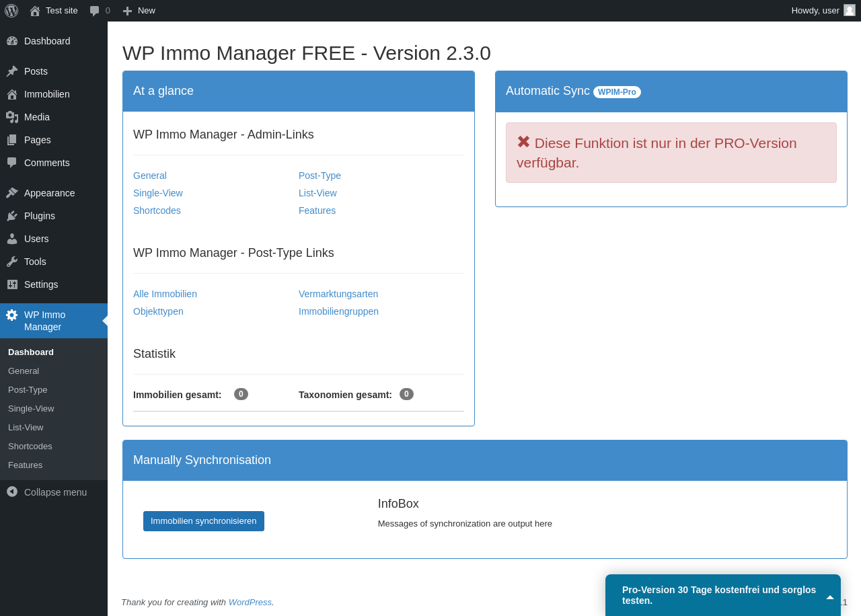Follow the Post-Type admin link
The image size is (861, 616).
(320, 176)
